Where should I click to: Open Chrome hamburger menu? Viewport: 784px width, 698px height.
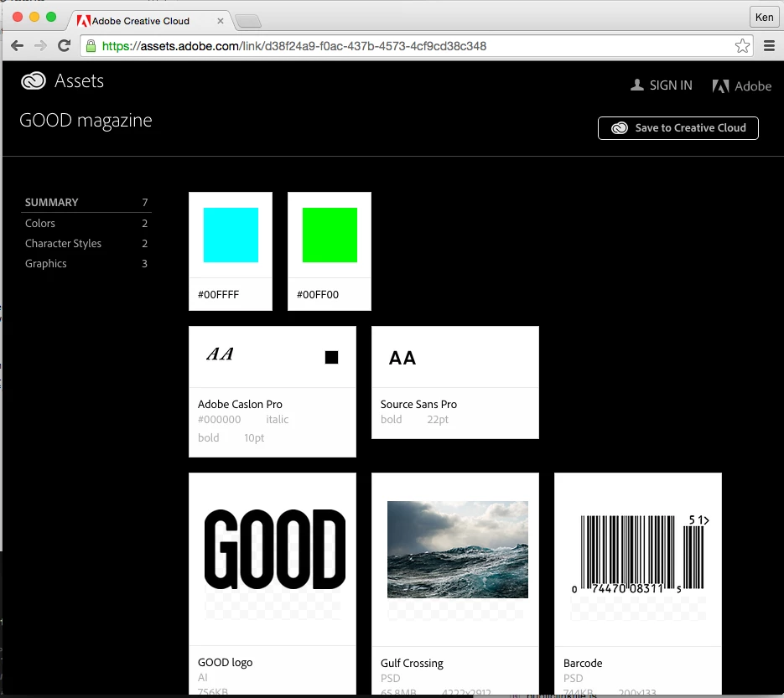pyautogui.click(x=770, y=46)
